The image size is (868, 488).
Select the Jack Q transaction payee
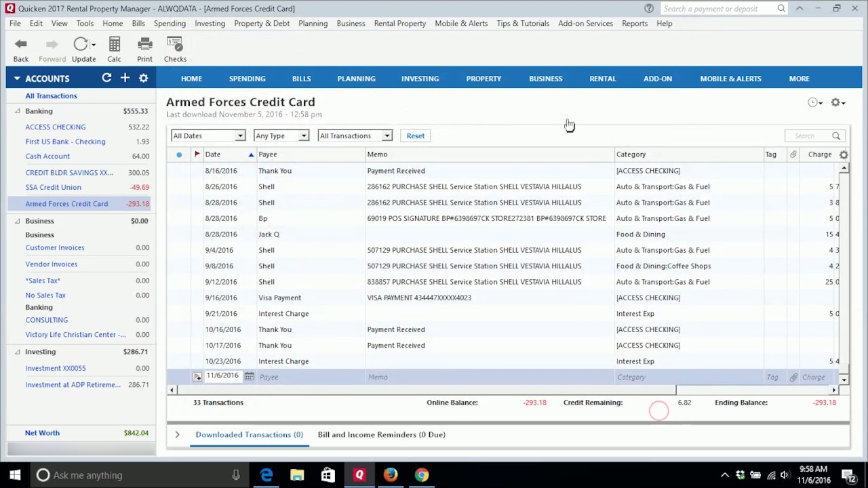[x=269, y=235]
